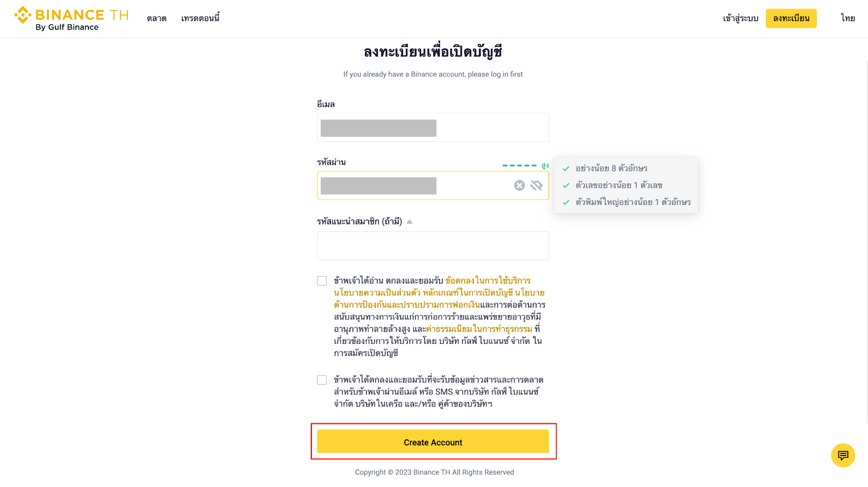Collapse the referral code field arrow
This screenshot has width=868, height=487.
click(x=410, y=222)
